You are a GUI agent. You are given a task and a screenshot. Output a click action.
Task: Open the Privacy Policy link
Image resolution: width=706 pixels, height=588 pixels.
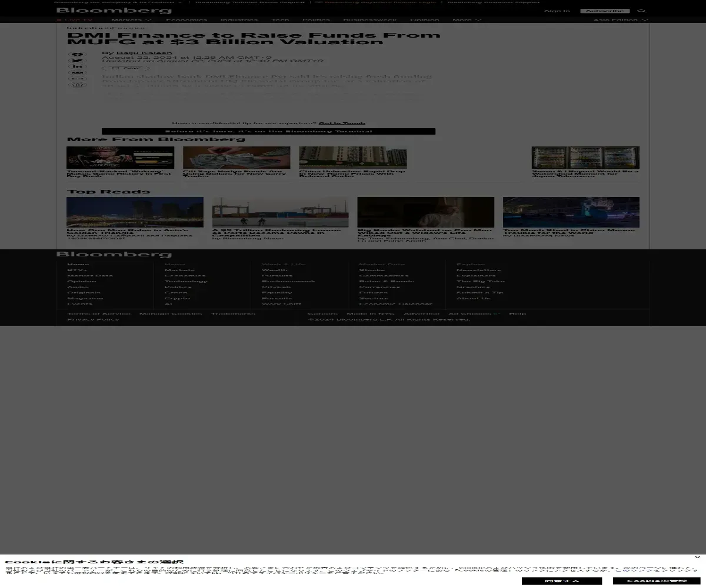(93, 319)
